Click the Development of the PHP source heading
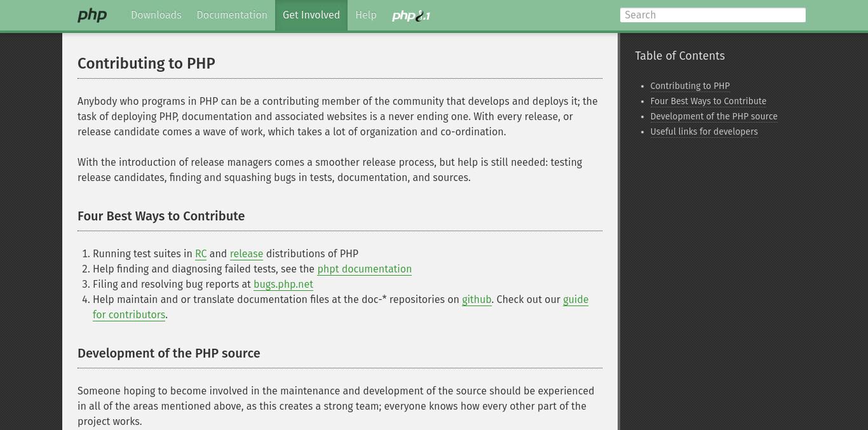 click(x=169, y=353)
